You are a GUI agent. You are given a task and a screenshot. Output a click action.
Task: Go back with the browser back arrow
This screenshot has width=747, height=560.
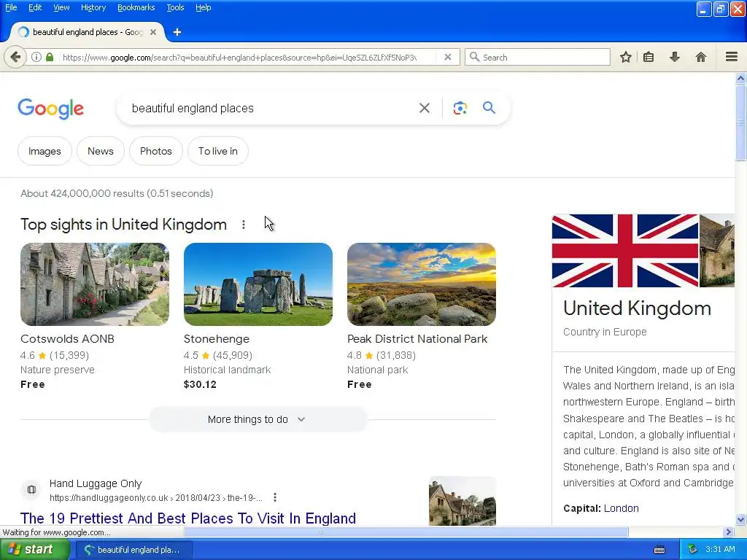[x=15, y=57]
